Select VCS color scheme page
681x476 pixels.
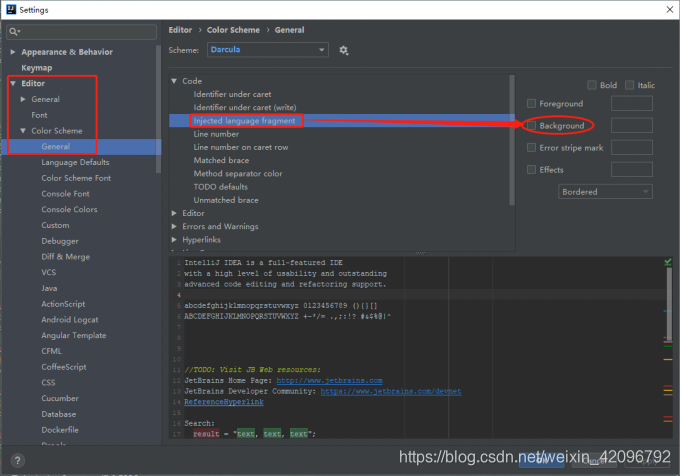point(49,272)
